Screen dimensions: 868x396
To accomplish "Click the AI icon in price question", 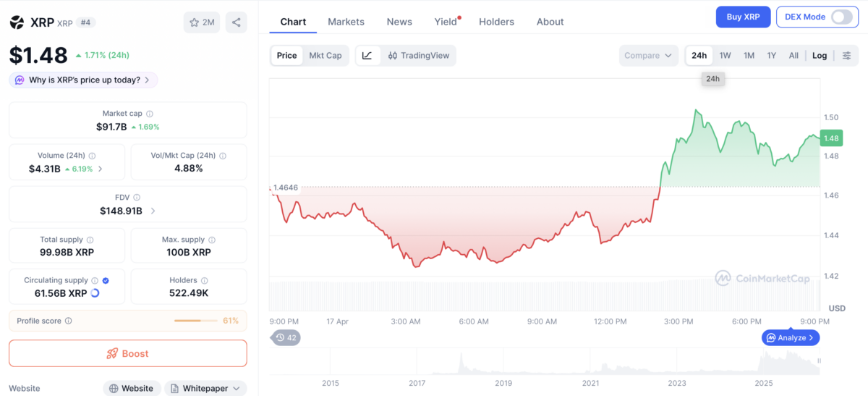I will [x=20, y=80].
